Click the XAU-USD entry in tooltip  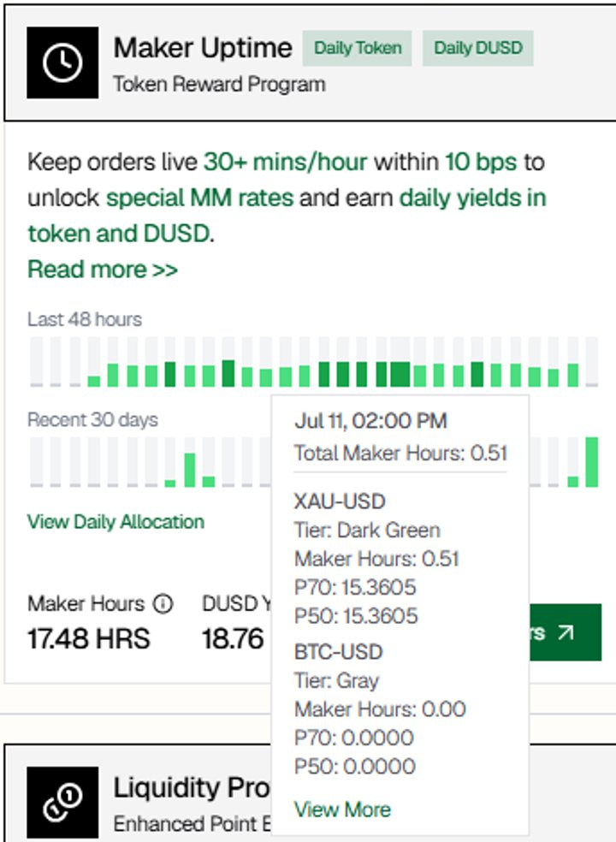tap(340, 501)
